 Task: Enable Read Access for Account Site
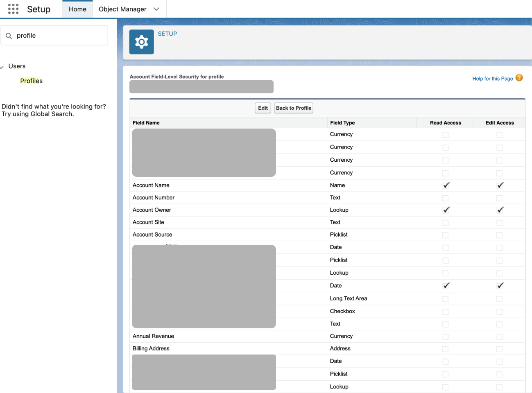point(446,223)
